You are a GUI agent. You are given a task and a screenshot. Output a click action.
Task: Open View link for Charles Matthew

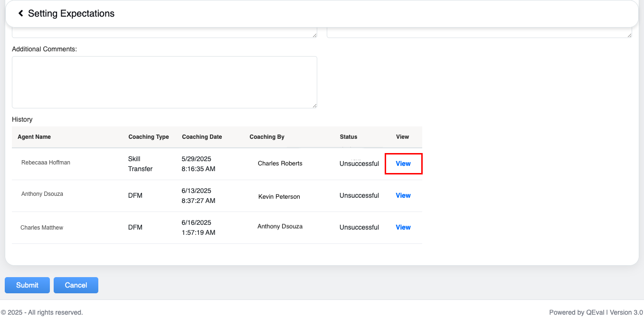click(x=403, y=227)
